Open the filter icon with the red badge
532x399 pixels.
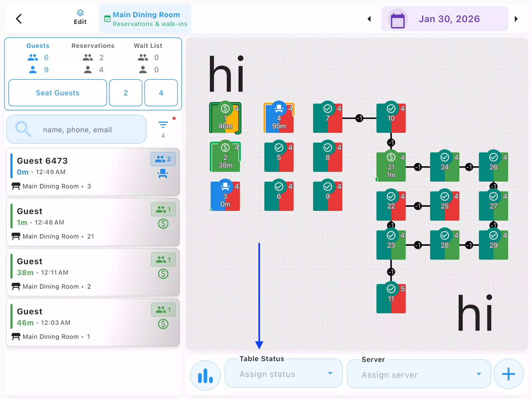point(163,124)
